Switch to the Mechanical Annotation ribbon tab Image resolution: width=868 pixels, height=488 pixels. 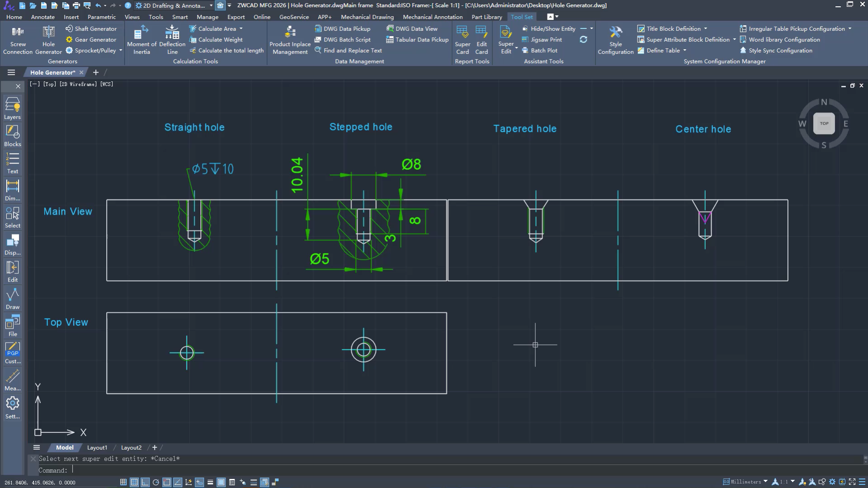click(432, 17)
